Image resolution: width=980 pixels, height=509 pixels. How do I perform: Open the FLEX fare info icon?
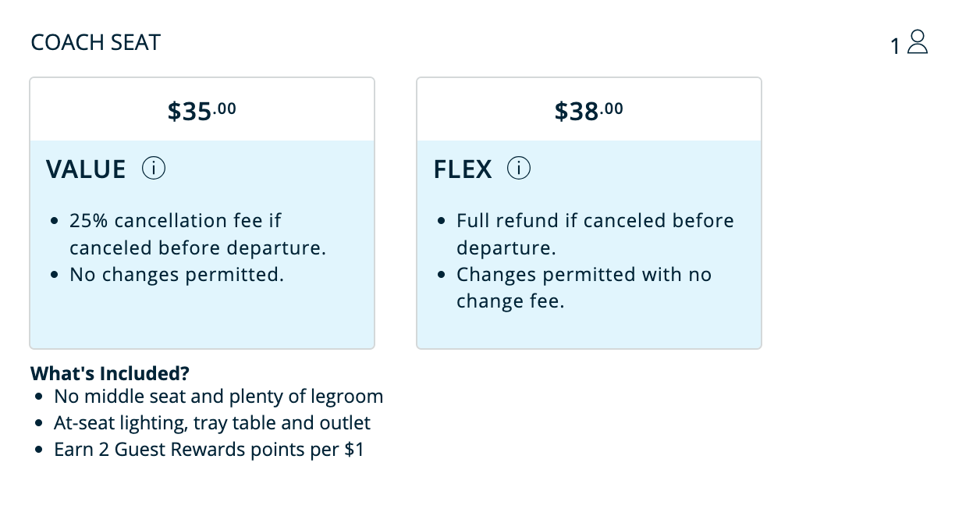click(x=519, y=169)
